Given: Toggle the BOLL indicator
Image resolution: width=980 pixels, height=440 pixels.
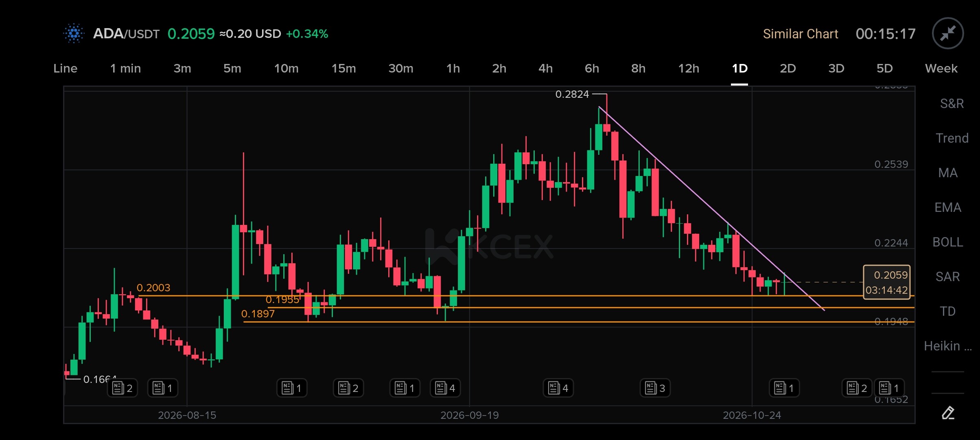Looking at the screenshot, I should (x=948, y=242).
